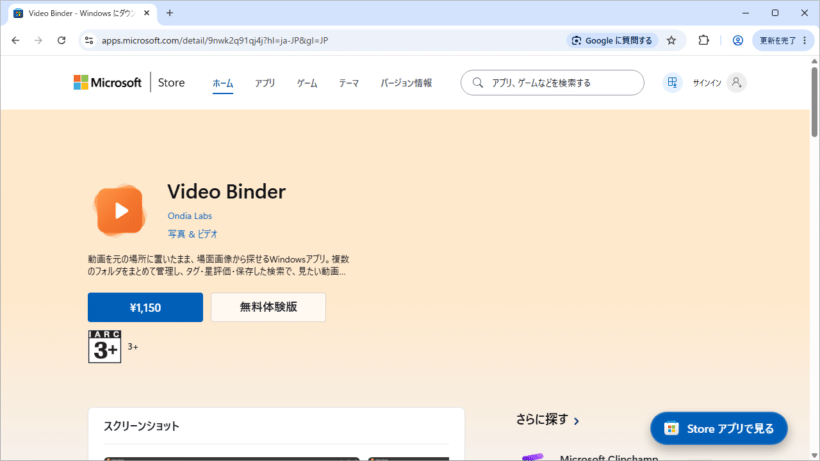This screenshot has height=461, width=820.
Task: Open the Chrome profile icon
Action: pos(737,40)
